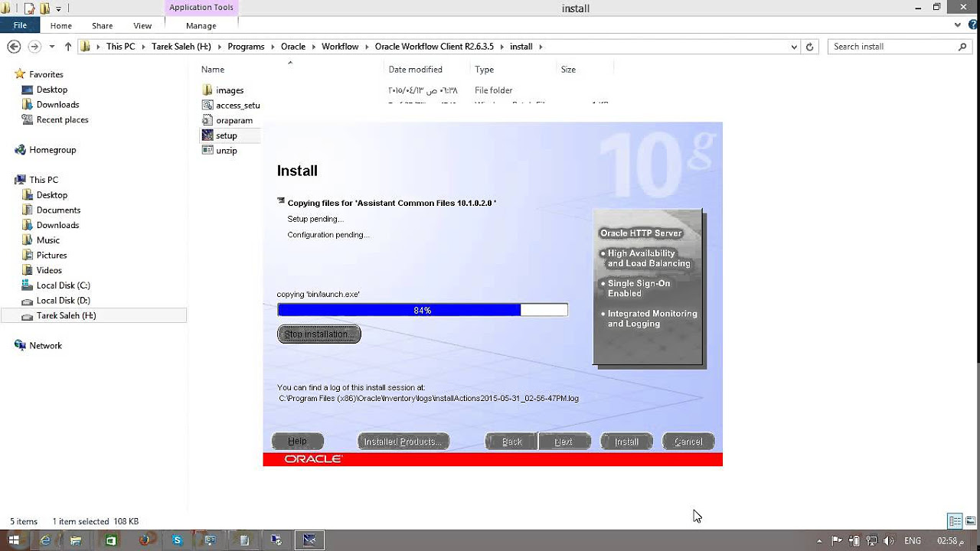980x551 pixels.
Task: Open Music under This PC
Action: tap(47, 240)
